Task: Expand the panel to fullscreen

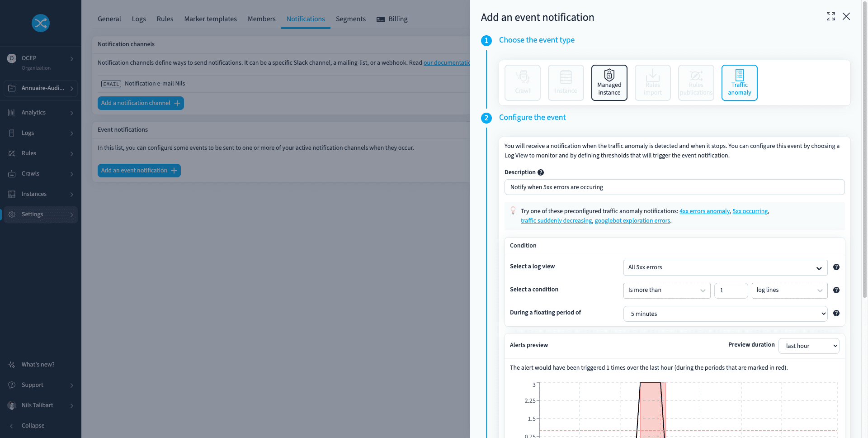Action: pyautogui.click(x=830, y=17)
